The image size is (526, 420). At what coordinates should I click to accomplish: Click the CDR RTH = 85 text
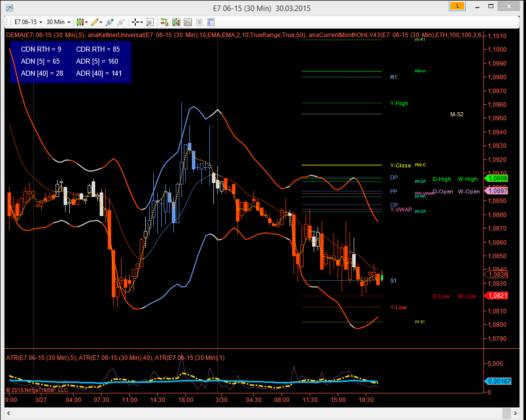[x=98, y=49]
